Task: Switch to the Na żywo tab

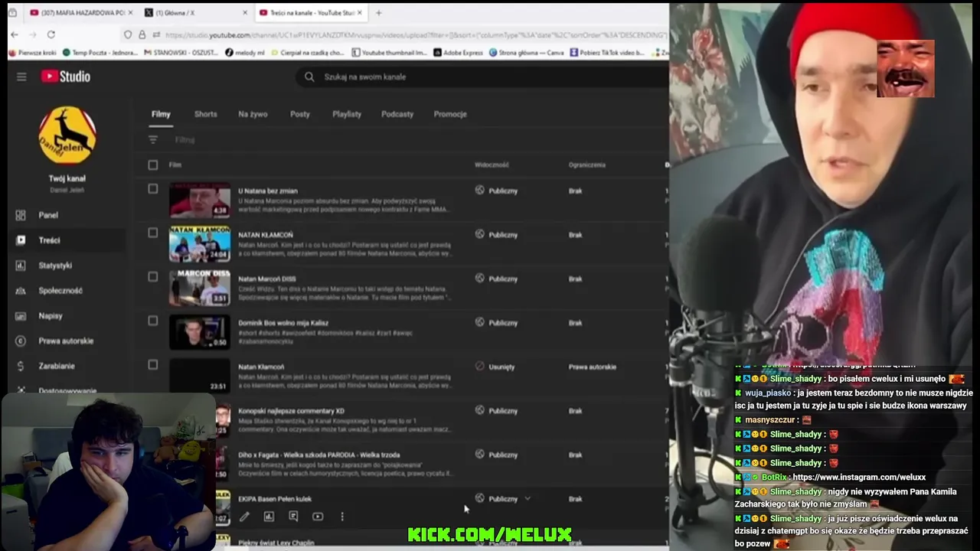Action: (253, 114)
